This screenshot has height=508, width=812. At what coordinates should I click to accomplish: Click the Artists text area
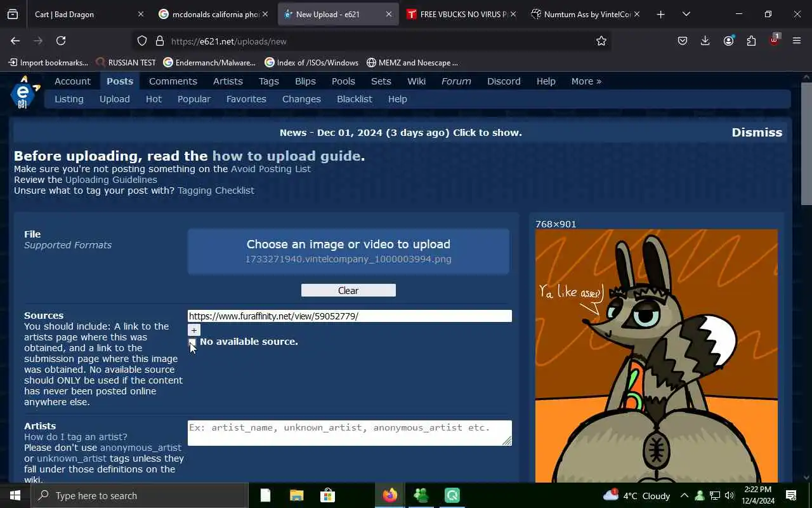pos(350,433)
